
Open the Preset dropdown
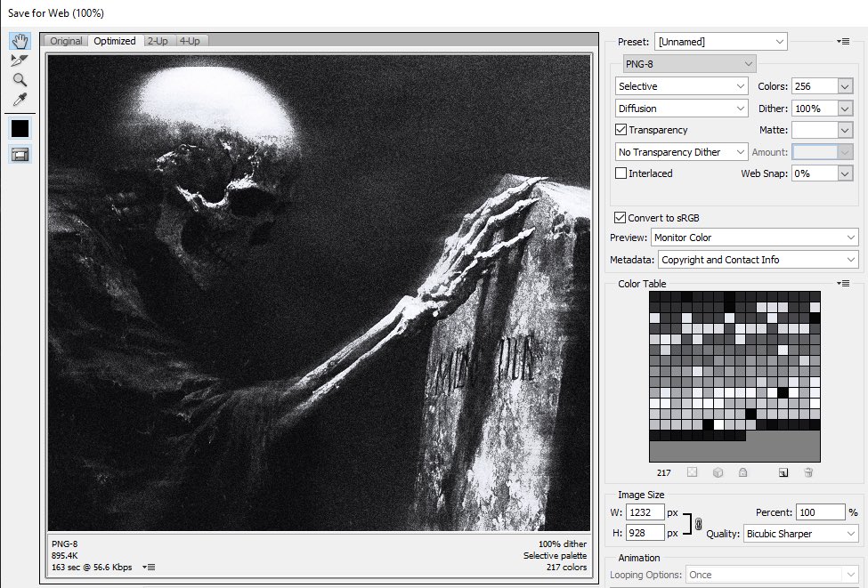click(x=721, y=42)
